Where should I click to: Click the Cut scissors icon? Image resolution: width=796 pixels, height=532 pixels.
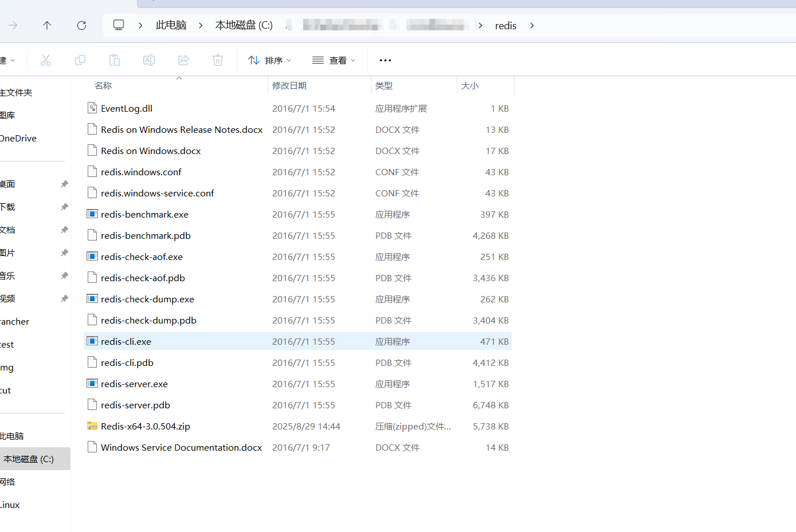click(46, 60)
